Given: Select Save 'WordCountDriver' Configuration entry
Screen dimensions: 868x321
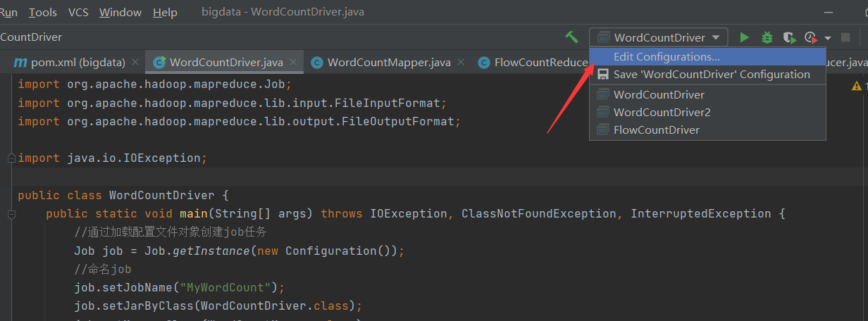Looking at the screenshot, I should (x=707, y=74).
